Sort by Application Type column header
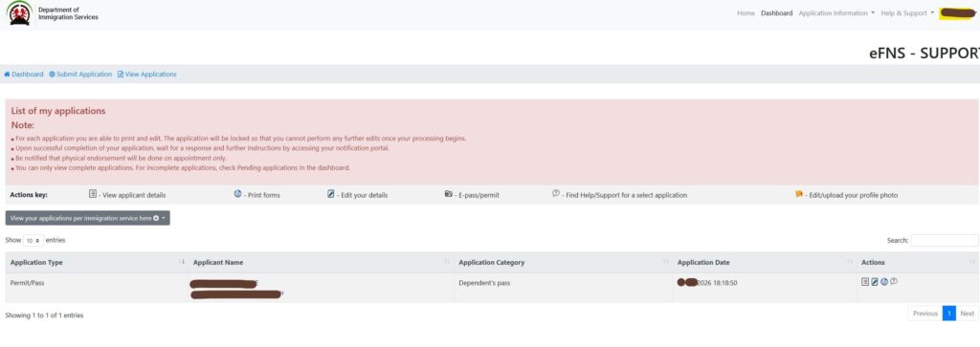Screen dimensions: 980x347 coord(97,262)
